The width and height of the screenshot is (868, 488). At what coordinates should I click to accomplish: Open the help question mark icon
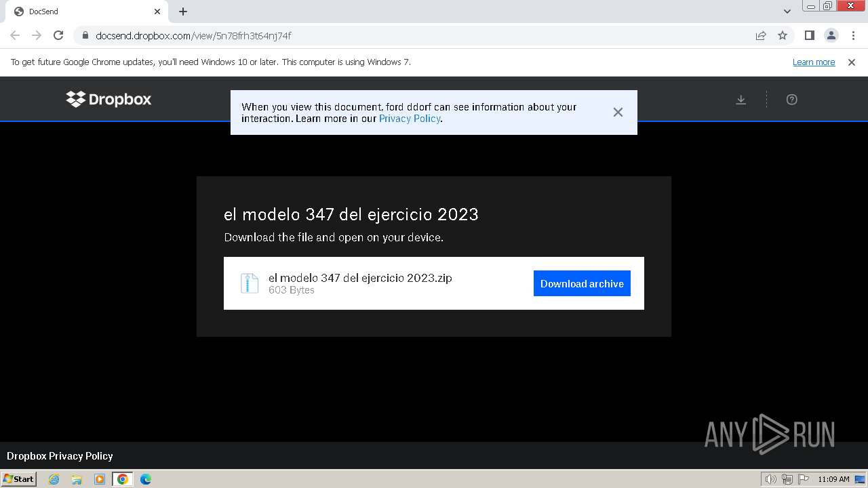791,100
